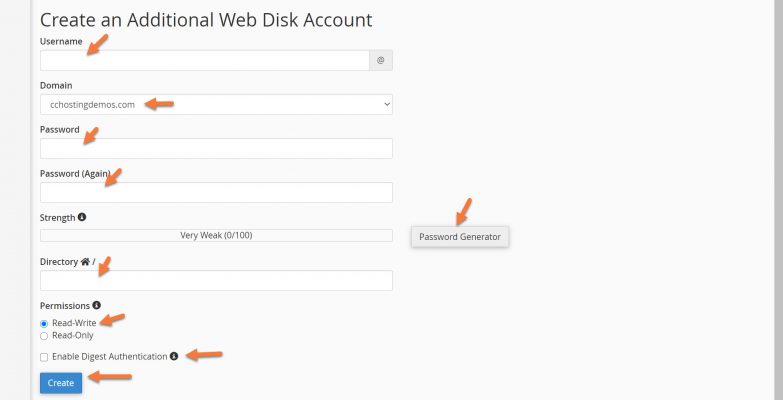Click the home icon beside Directory
783x400 pixels.
(x=86, y=262)
